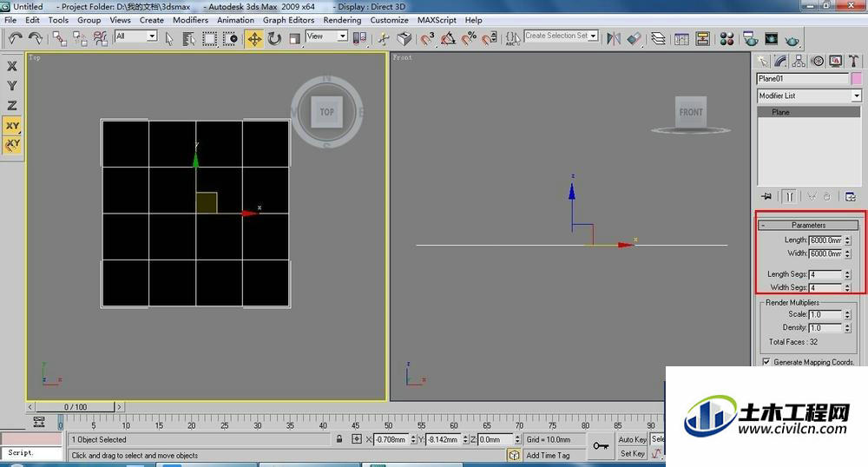Toggle the Percent Snap icon
This screenshot has height=467, width=868.
coord(469,38)
